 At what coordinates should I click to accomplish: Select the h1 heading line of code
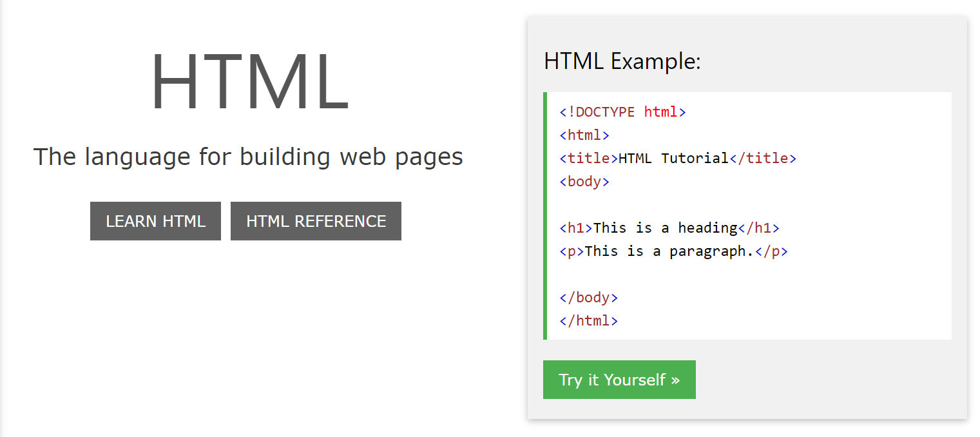pos(670,228)
